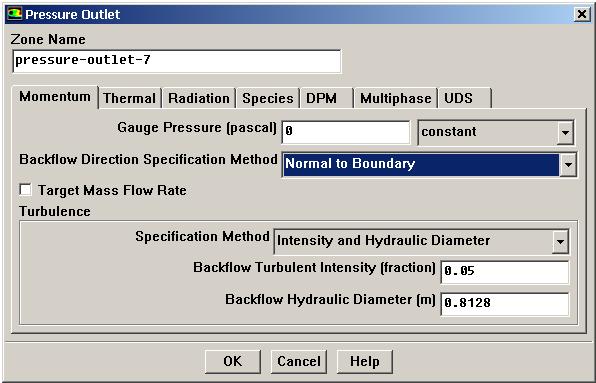This screenshot has height=383, width=596.
Task: Open the Species tab
Action: (268, 98)
